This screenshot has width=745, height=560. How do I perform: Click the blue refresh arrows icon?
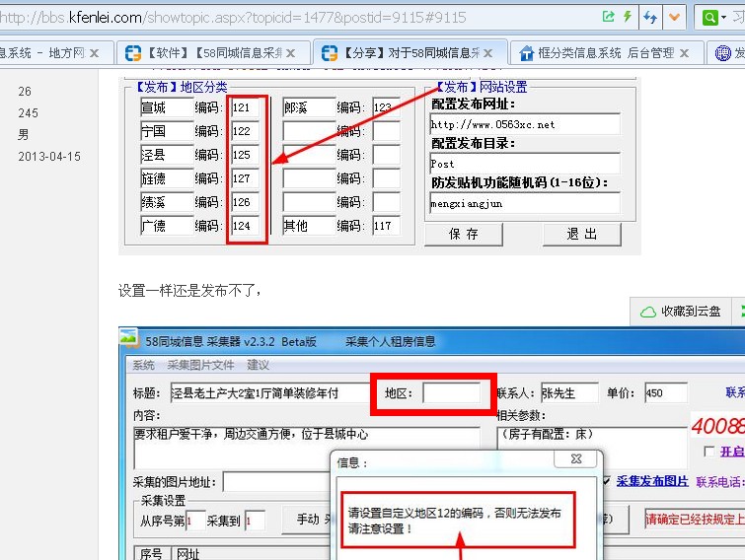[650, 17]
